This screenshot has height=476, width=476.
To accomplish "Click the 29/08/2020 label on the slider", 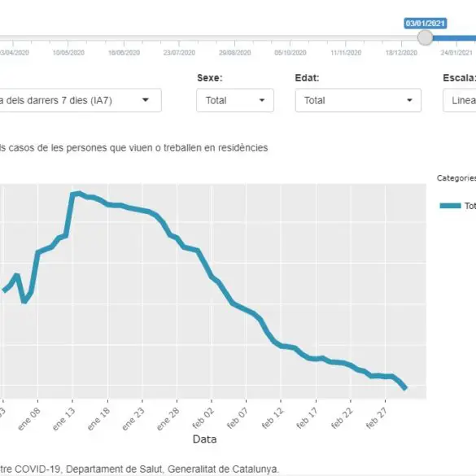I will [234, 53].
